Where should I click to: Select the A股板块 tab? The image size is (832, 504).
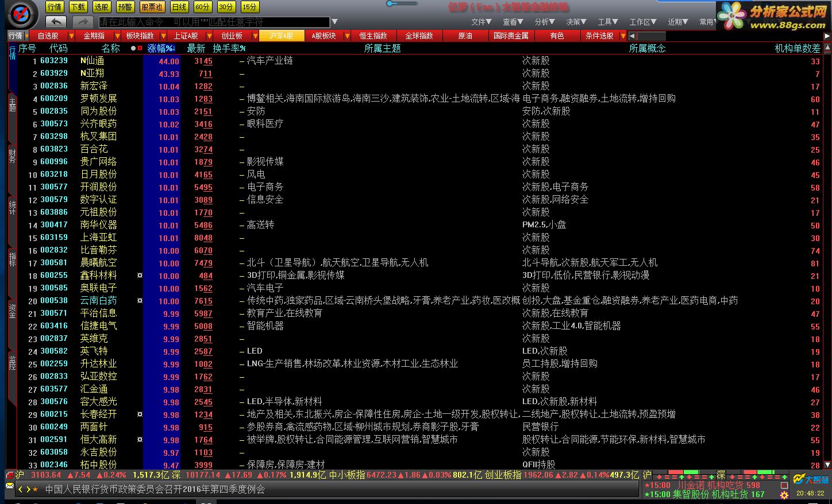(324, 36)
